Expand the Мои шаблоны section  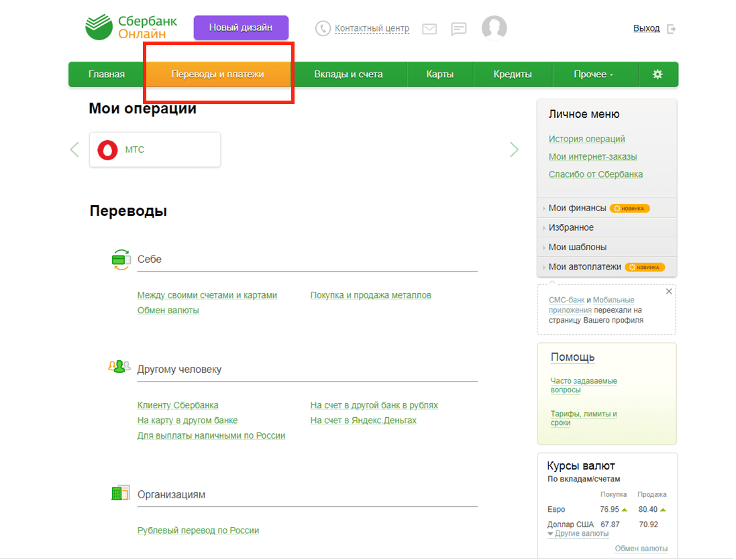click(x=577, y=247)
